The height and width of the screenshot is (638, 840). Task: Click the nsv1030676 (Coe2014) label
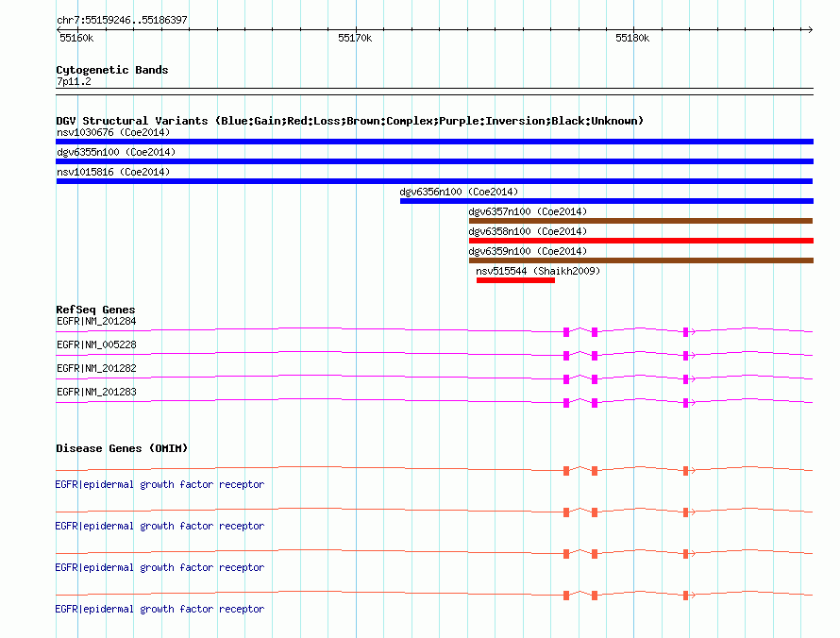(113, 132)
